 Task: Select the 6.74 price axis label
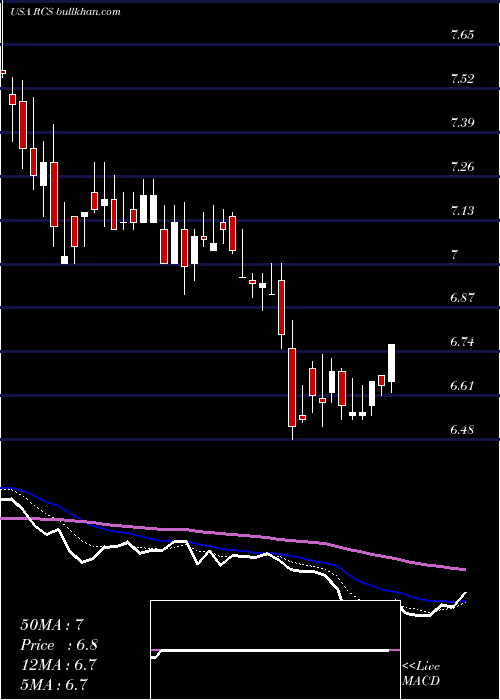[462, 342]
